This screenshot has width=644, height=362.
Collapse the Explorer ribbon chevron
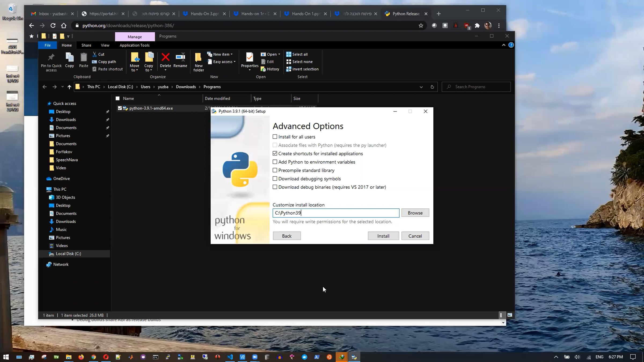pos(504,45)
